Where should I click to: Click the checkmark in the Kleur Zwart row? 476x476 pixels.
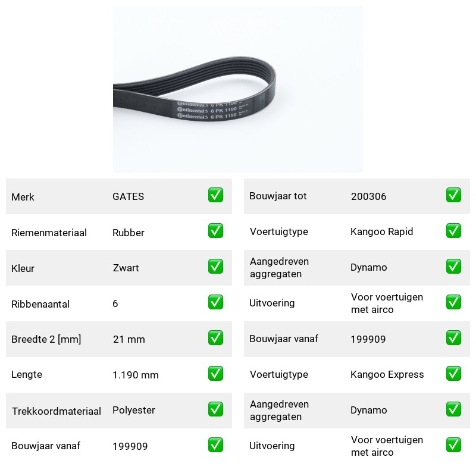point(215,266)
